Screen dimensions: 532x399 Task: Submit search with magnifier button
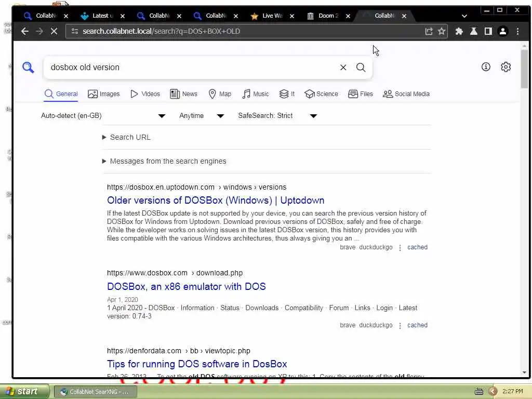point(361,67)
